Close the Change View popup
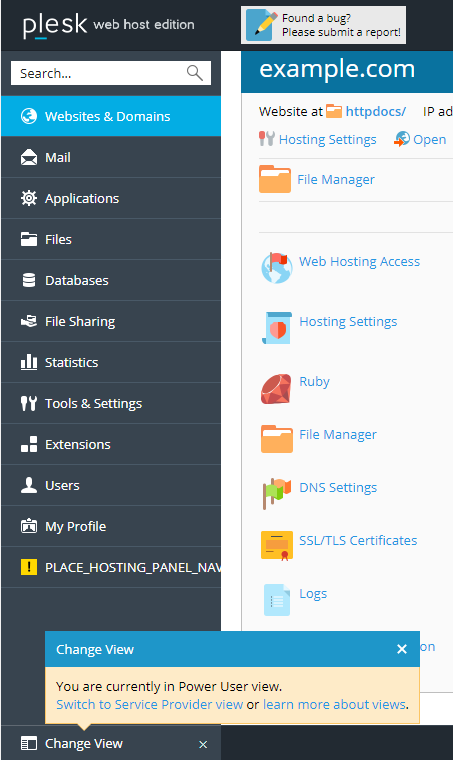 (402, 649)
